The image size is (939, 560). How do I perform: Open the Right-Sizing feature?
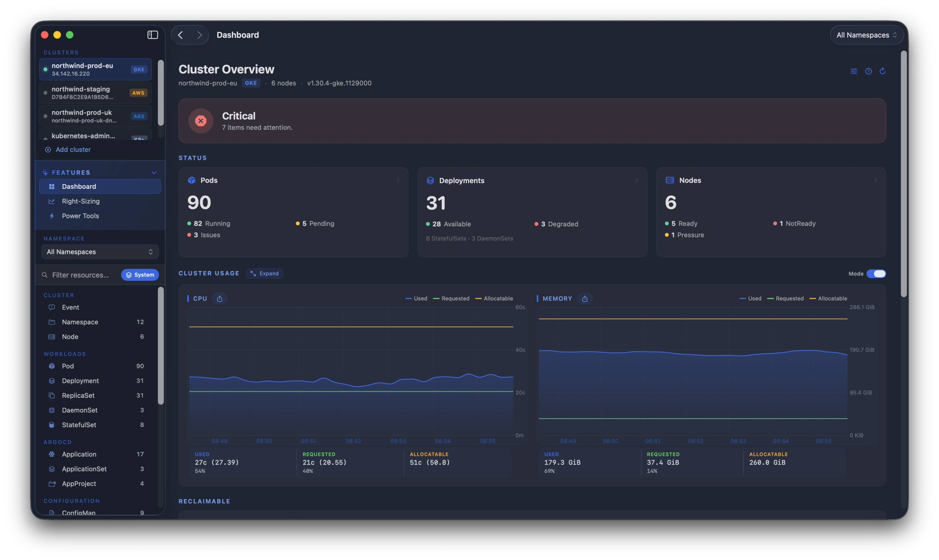(x=100, y=201)
